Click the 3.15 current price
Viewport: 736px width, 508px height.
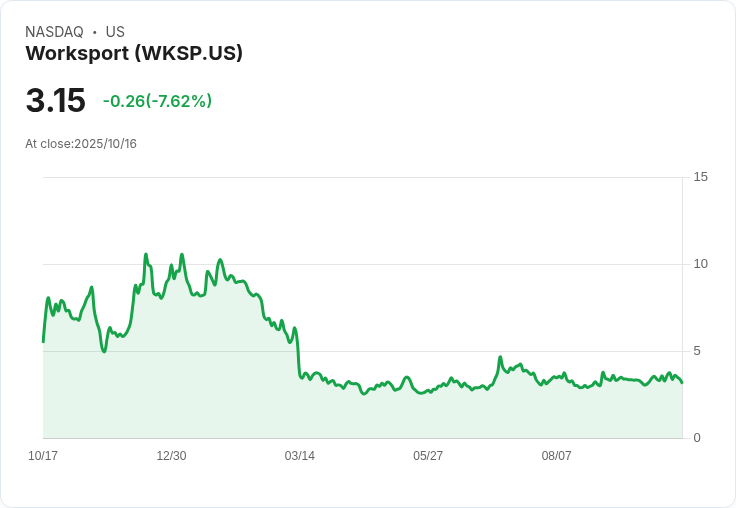click(55, 100)
